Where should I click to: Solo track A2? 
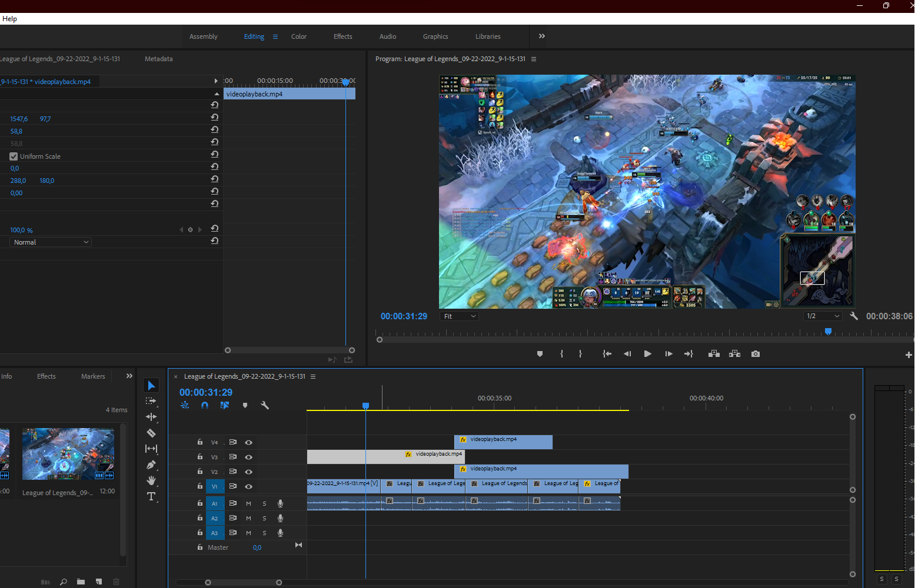pyautogui.click(x=264, y=518)
